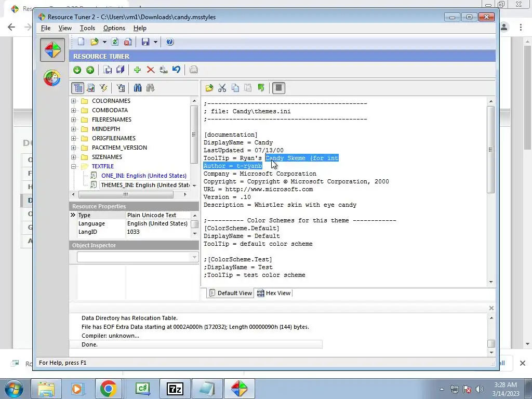Click the Save All Resources icon
Screen dimensions: 532x399
(121, 70)
